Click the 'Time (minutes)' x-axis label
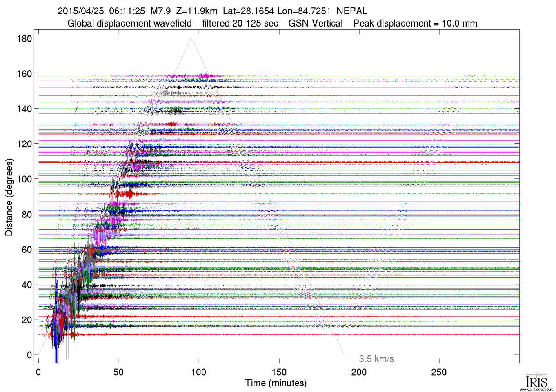The width and height of the screenshot is (556, 392). coord(276,383)
